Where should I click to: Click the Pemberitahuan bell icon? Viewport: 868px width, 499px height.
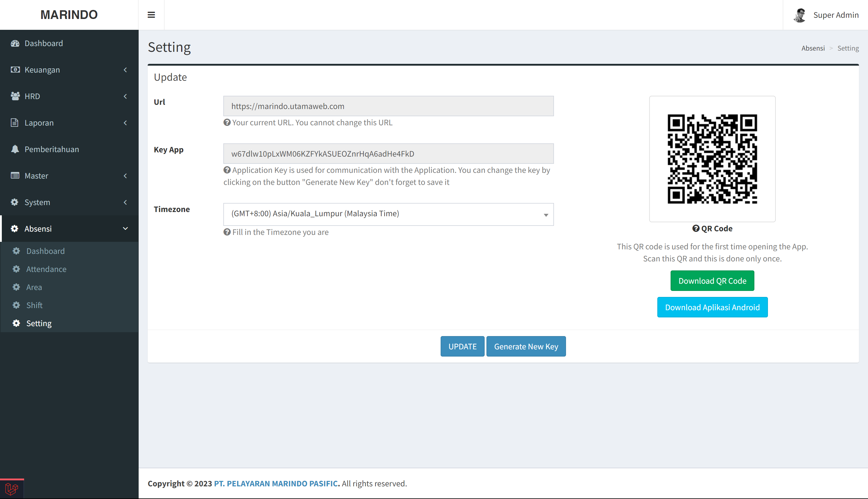tap(15, 149)
